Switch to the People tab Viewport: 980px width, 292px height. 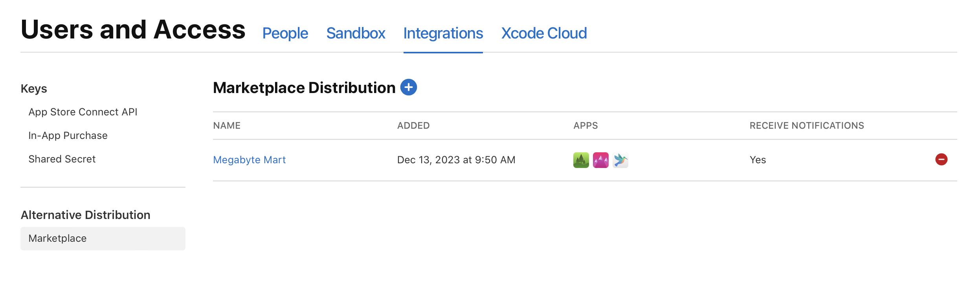click(x=285, y=33)
